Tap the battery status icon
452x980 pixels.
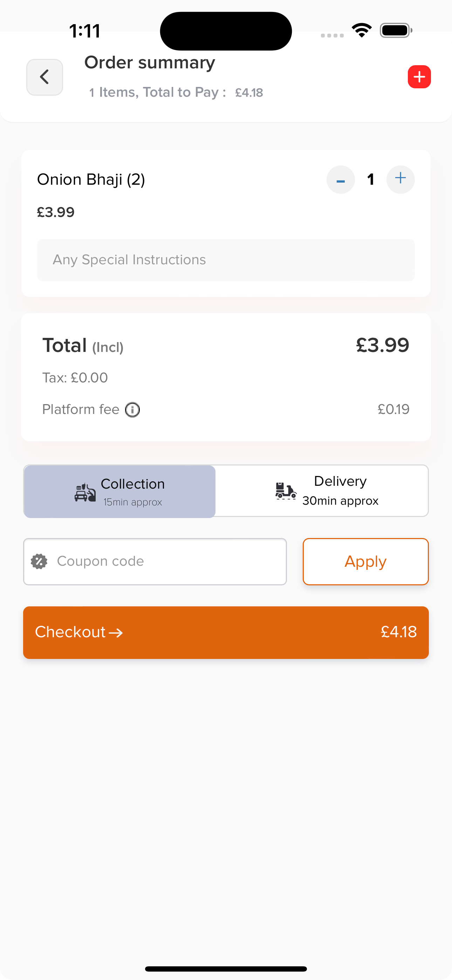click(396, 30)
